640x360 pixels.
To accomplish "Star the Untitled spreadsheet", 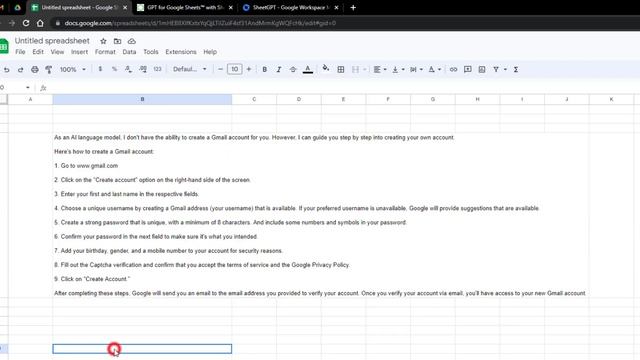I will (x=103, y=41).
